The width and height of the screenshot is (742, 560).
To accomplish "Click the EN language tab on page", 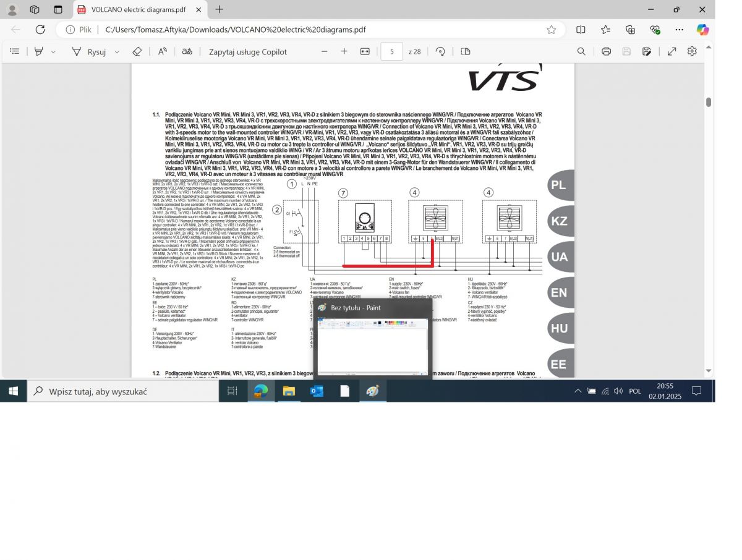I will (560, 292).
